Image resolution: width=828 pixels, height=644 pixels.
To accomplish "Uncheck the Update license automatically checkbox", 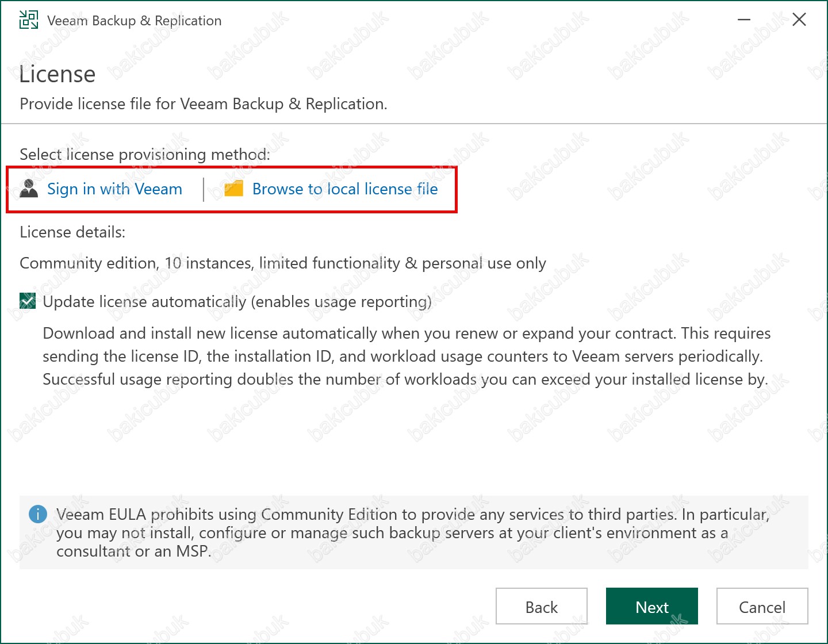I will tap(28, 301).
